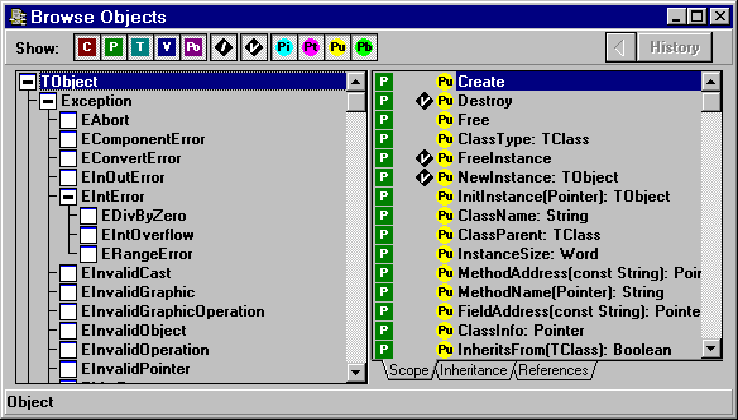Toggle the Protected (Pt) magenta filter
The width and height of the screenshot is (738, 420).
(x=311, y=47)
